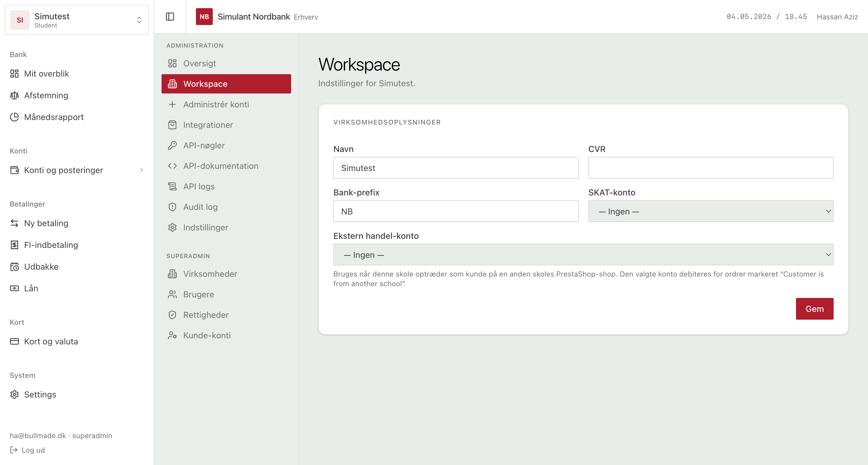The height and width of the screenshot is (465, 868).
Task: Click the API-dokumentation code brackets icon
Action: (172, 166)
